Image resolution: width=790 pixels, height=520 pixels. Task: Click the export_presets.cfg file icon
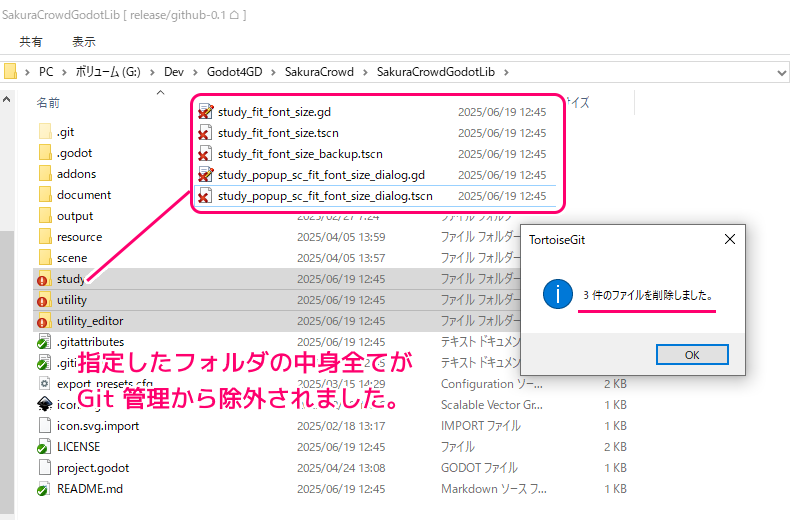tap(43, 384)
